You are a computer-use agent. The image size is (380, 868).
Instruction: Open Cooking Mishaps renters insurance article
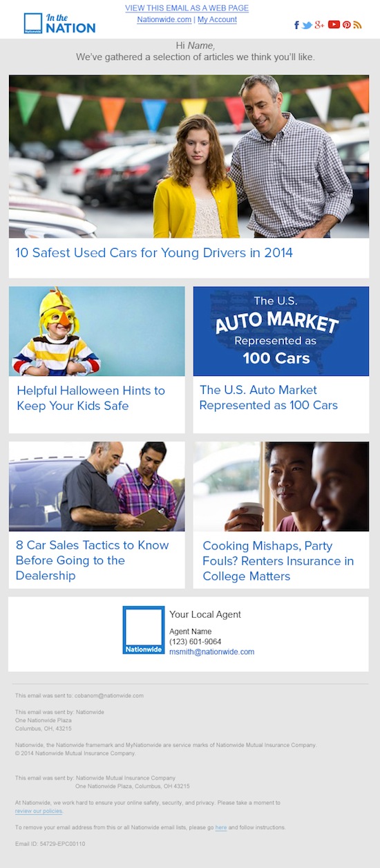coord(278,560)
